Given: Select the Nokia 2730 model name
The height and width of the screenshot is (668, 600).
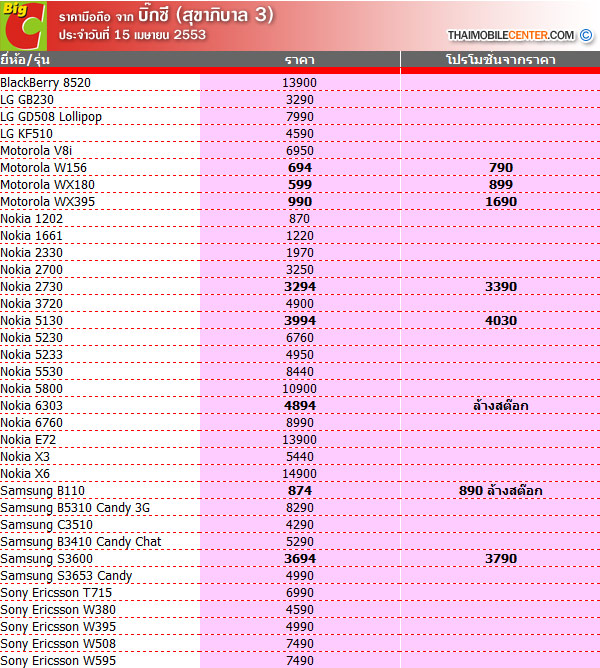Looking at the screenshot, I should (x=32, y=287).
